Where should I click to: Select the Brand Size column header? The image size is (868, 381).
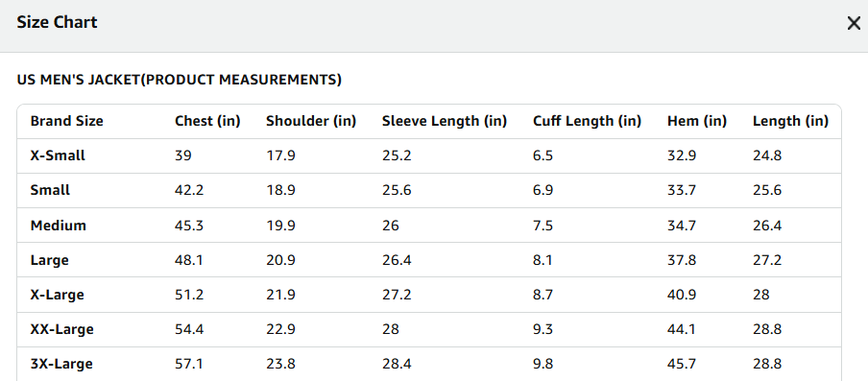coord(66,121)
